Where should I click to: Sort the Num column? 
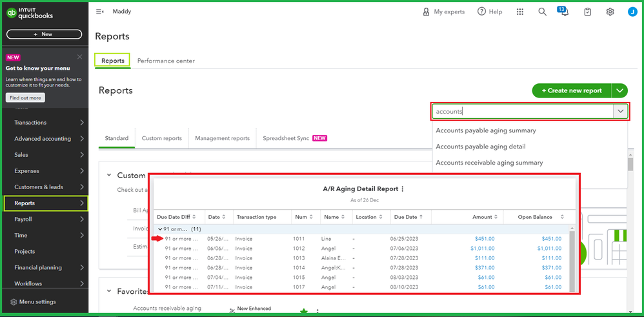(311, 217)
